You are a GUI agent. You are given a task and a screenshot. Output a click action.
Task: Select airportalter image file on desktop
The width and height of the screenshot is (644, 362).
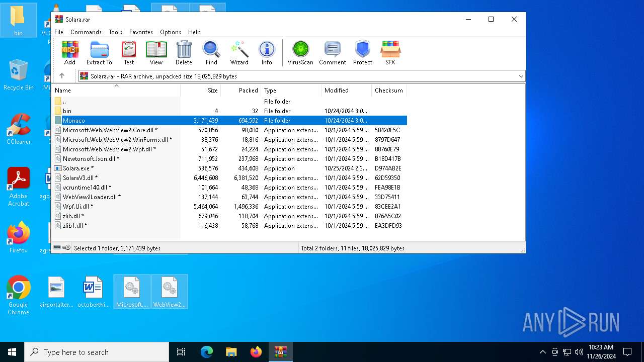(x=56, y=292)
